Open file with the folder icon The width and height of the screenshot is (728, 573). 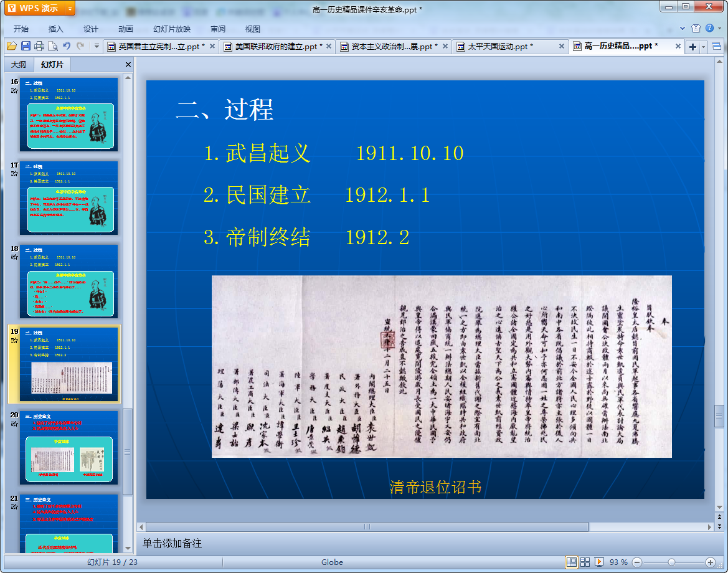(12, 46)
